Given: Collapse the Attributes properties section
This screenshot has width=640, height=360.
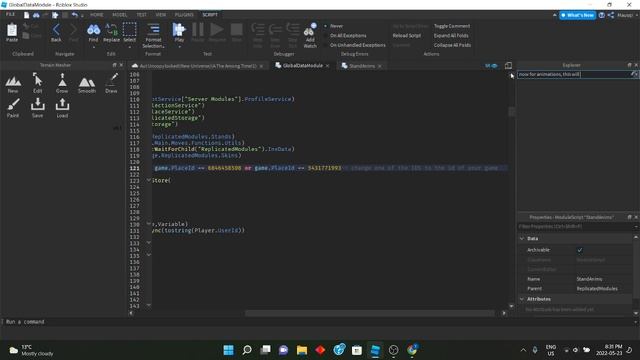Looking at the screenshot, I should [x=522, y=299].
